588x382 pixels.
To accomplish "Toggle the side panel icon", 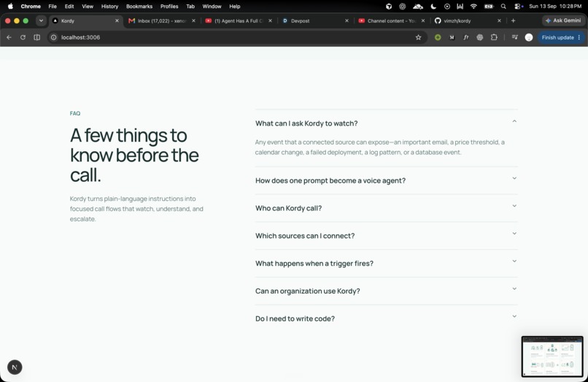I will pos(36,37).
